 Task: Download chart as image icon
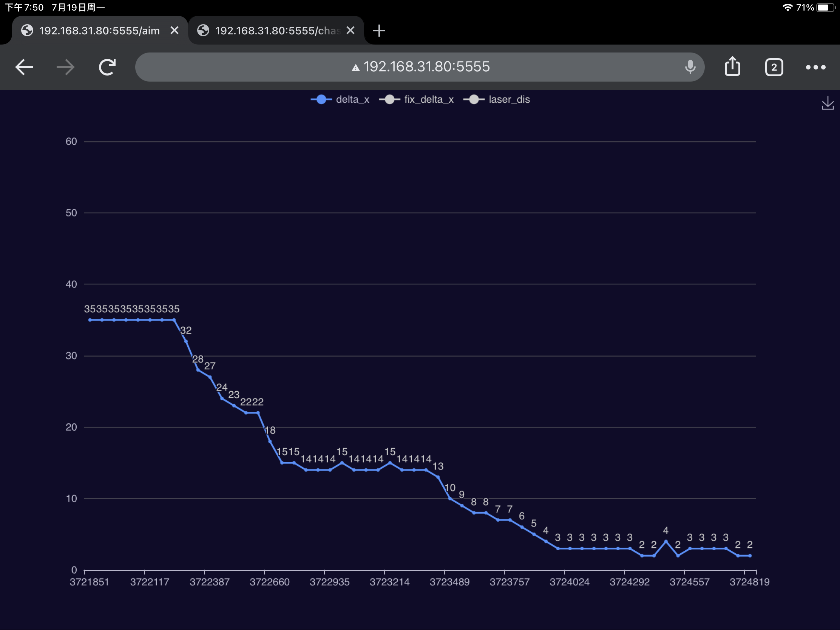click(x=828, y=103)
